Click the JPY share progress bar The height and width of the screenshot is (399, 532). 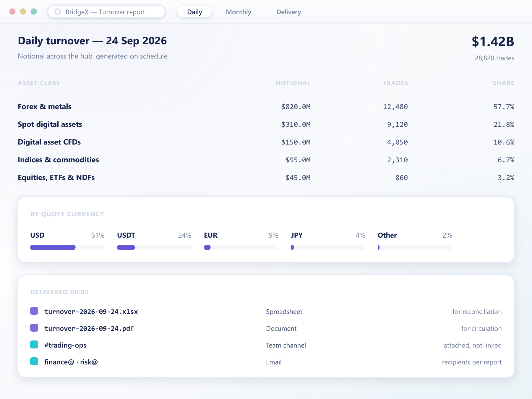click(328, 247)
